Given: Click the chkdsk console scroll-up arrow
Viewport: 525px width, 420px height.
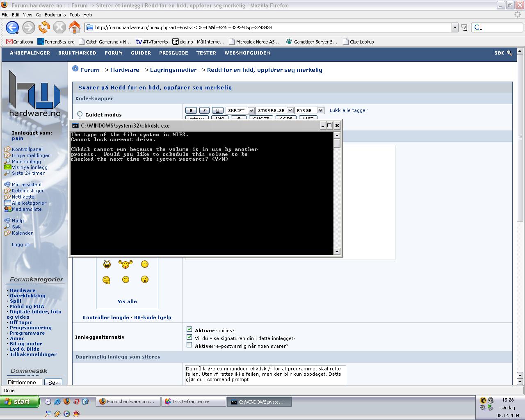Looking at the screenshot, I should 337,135.
